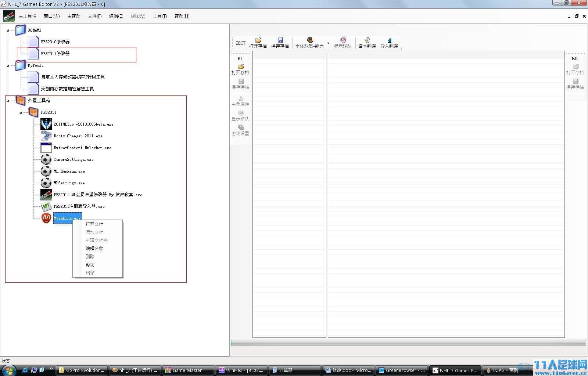Open the 文件(F) menu
The height and width of the screenshot is (376, 588).
pyautogui.click(x=94, y=16)
